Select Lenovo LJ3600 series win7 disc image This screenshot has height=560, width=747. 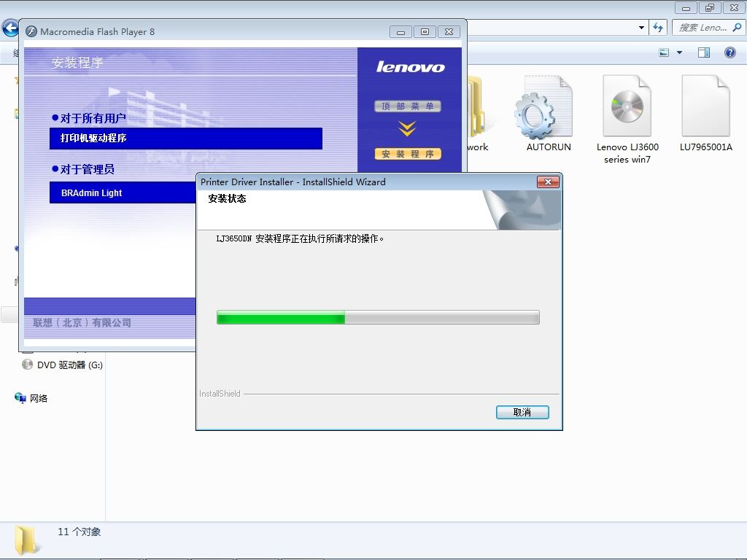[627, 119]
